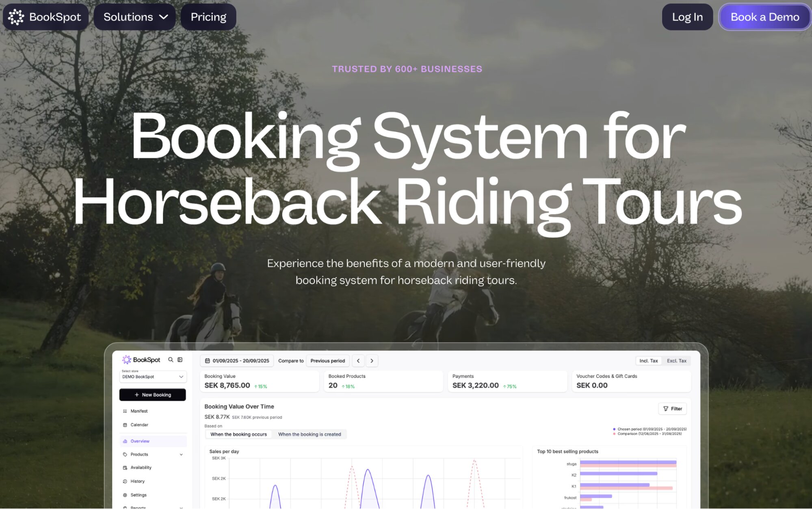Click the Chosen period purple legend dot

(x=614, y=429)
